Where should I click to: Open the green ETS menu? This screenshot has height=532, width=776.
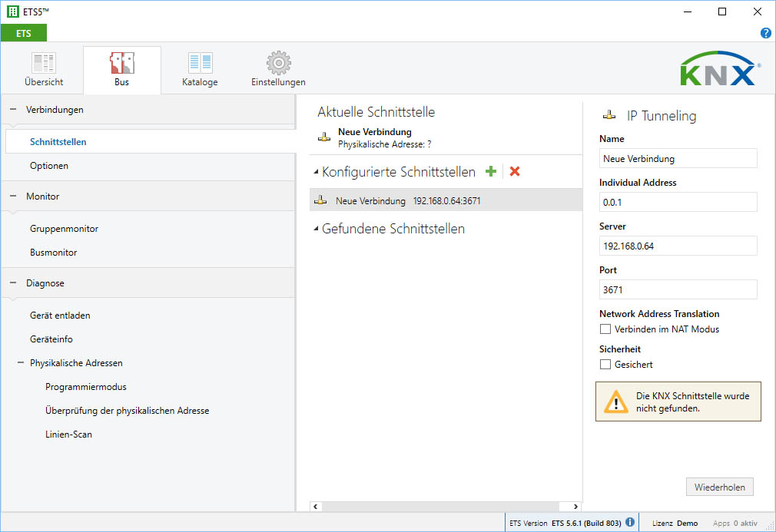tap(24, 33)
